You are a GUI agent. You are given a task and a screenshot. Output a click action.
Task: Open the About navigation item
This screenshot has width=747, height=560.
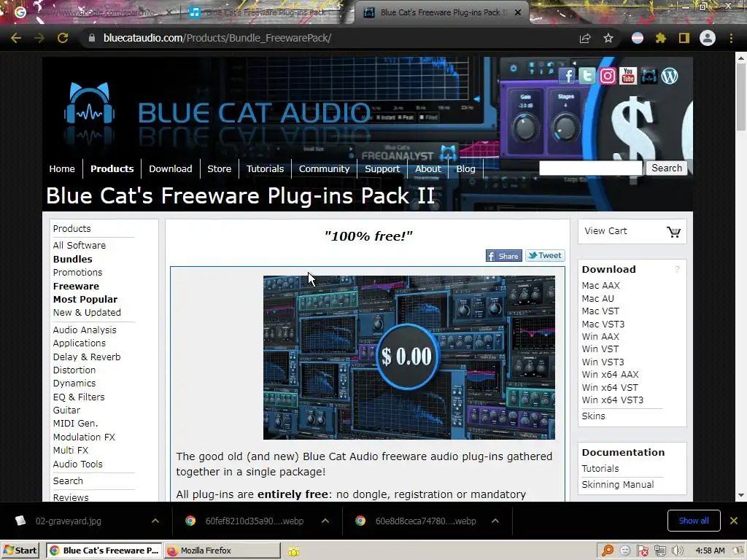click(x=427, y=168)
